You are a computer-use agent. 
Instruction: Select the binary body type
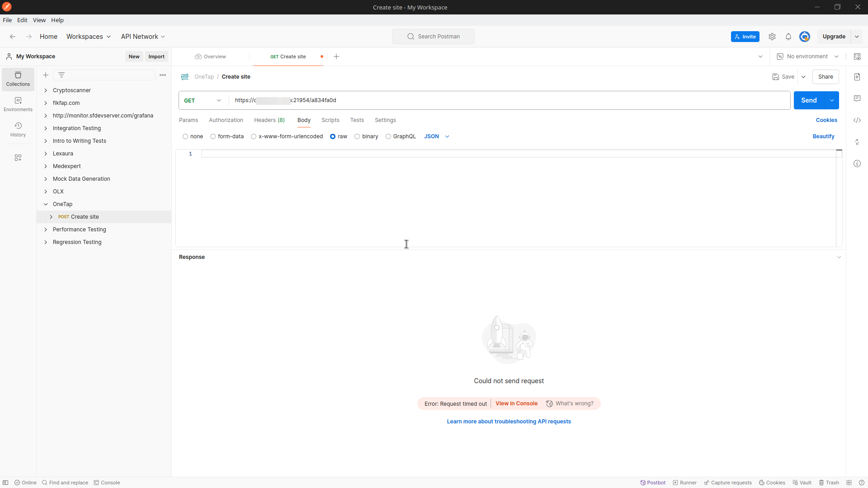pyautogui.click(x=357, y=136)
